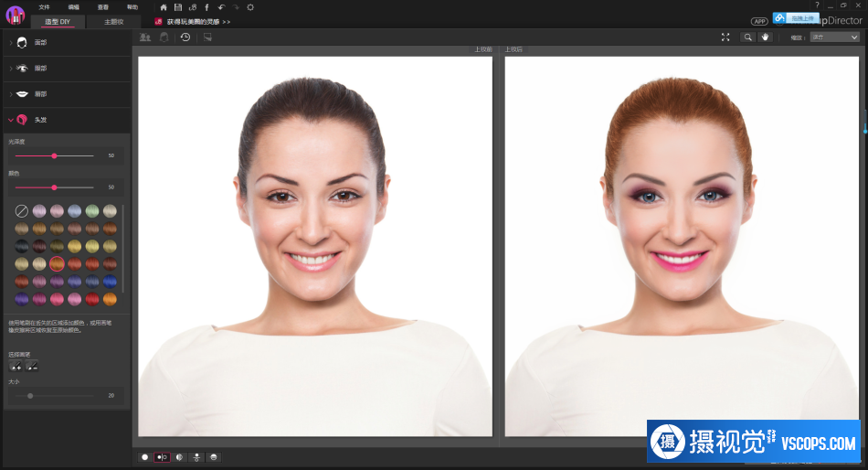Toggle side-by-side before/after comparison view
Viewport: 868px width, 470px height.
coord(163,457)
